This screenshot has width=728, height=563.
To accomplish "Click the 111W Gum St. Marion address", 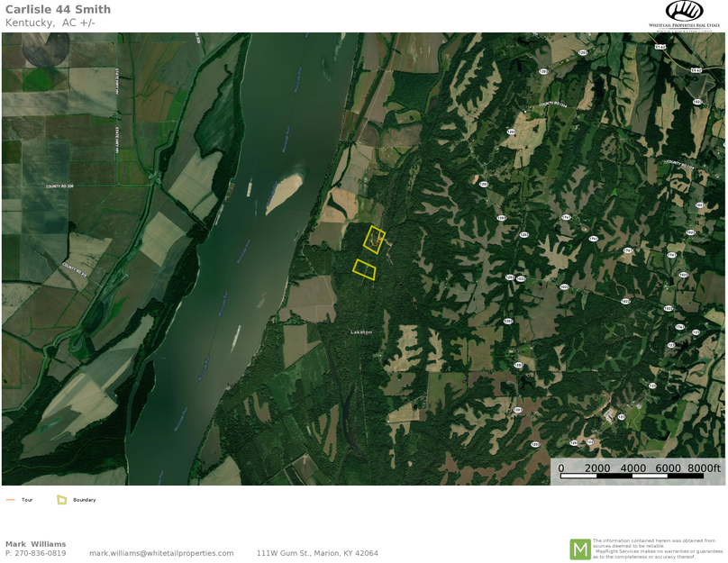I will click(x=317, y=553).
